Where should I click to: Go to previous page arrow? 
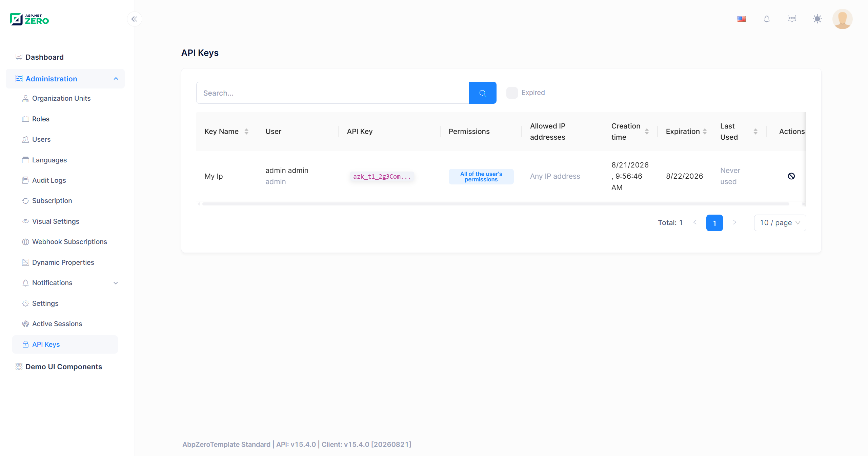click(695, 222)
